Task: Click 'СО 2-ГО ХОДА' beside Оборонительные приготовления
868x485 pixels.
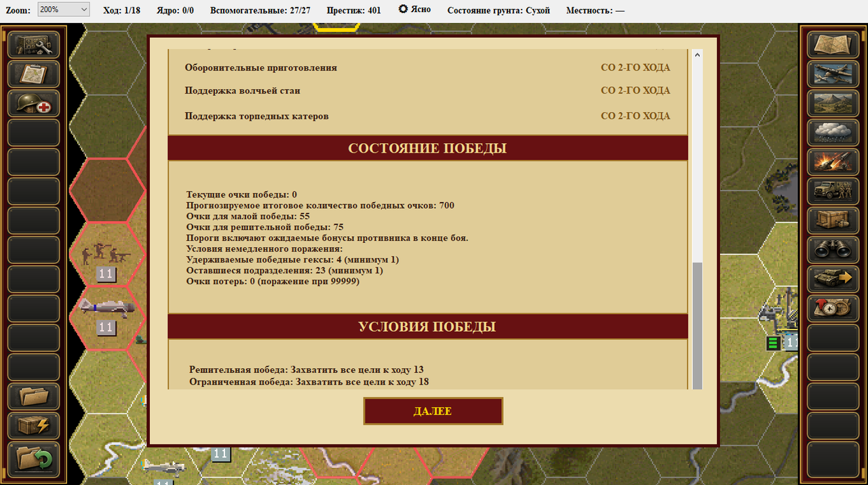Action: coord(635,68)
